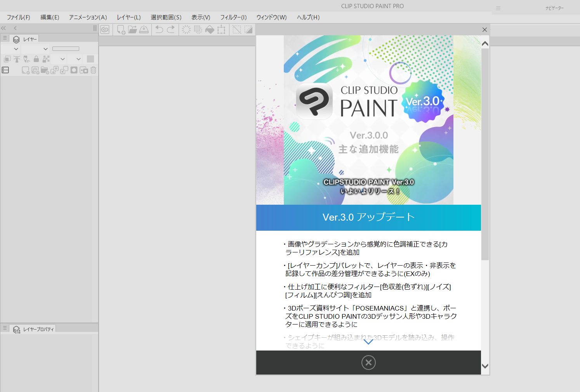580x392 pixels.
Task: Collapse the left palette dock with double-chevron arrow
Action: point(3,28)
